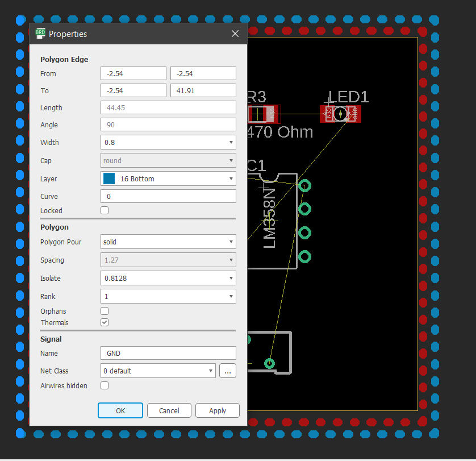Click the green pad in the bottom connector

click(270, 363)
